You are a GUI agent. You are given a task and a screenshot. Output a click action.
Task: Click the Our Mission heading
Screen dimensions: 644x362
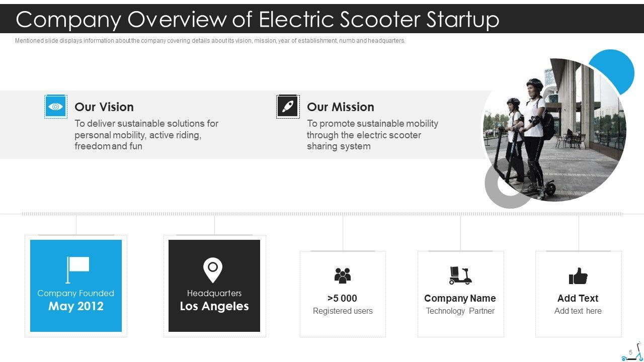[341, 107]
